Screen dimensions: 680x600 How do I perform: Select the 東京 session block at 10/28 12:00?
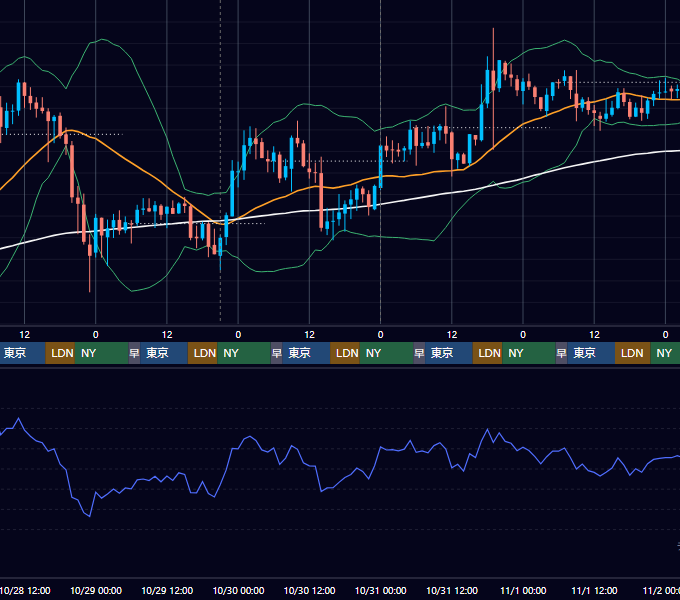(23, 353)
